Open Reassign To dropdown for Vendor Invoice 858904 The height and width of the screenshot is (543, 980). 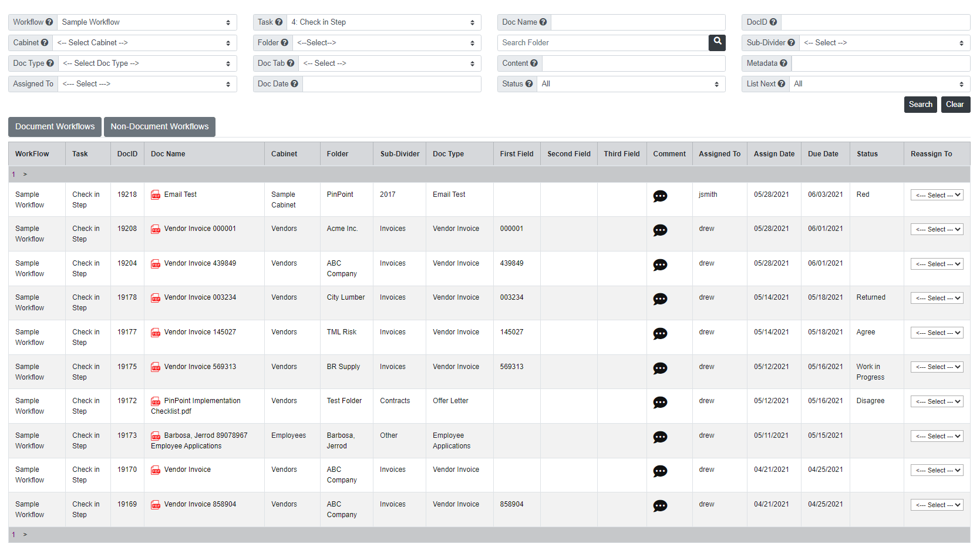pos(937,505)
